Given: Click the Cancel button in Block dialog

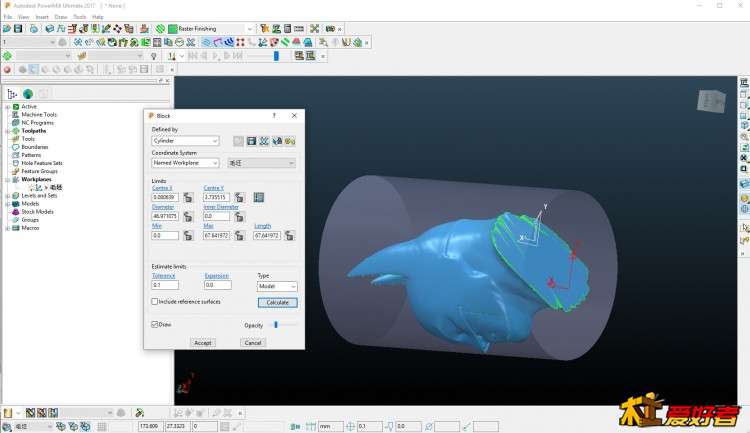Looking at the screenshot, I should click(253, 343).
